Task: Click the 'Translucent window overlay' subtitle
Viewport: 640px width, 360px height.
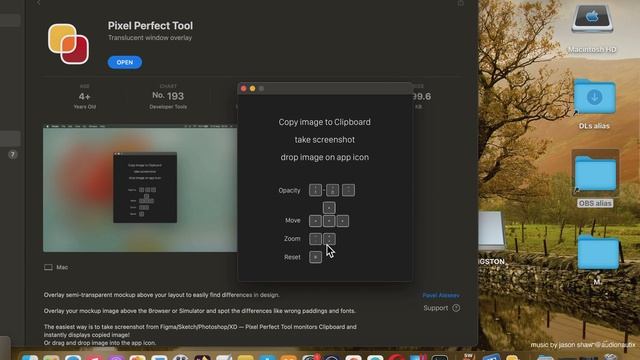Action: 150,38
